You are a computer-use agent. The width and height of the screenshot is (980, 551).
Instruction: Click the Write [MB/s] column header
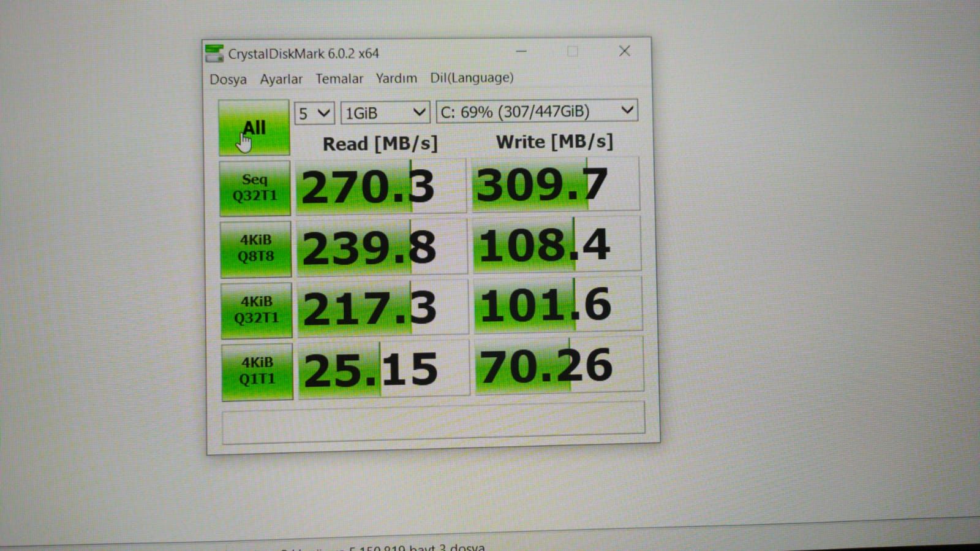(x=554, y=142)
